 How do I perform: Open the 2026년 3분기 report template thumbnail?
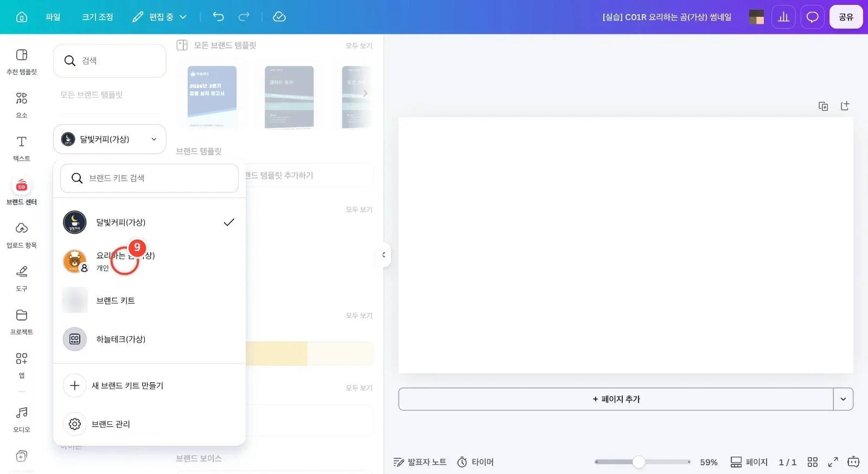pyautogui.click(x=212, y=97)
